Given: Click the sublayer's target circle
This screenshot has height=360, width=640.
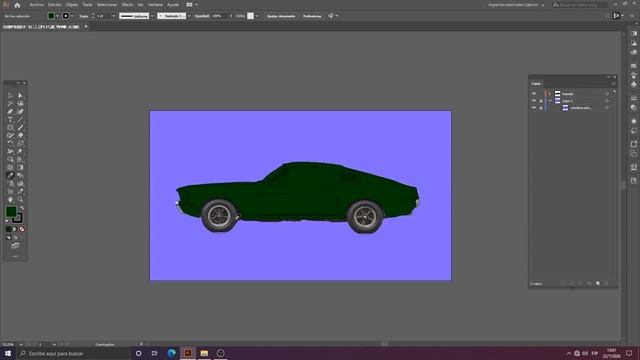Looking at the screenshot, I should pos(607,108).
